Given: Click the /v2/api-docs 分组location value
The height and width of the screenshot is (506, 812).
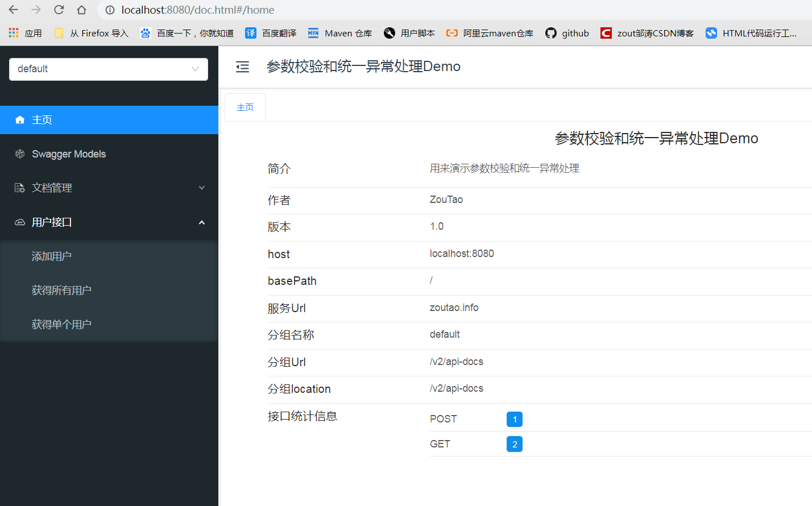Looking at the screenshot, I should [x=457, y=388].
